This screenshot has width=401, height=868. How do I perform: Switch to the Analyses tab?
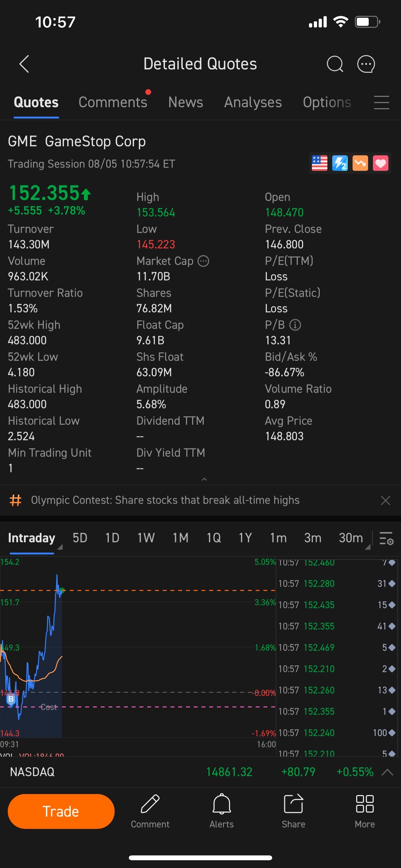(253, 102)
